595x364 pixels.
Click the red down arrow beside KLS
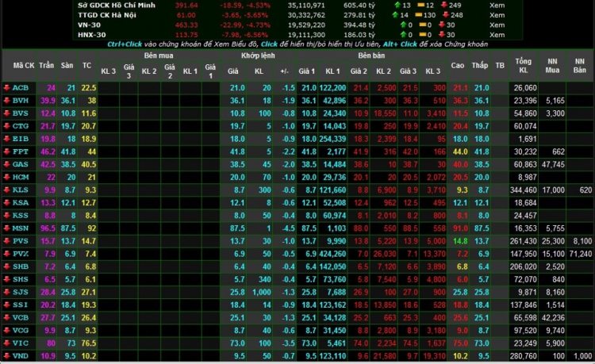[x=7, y=190]
